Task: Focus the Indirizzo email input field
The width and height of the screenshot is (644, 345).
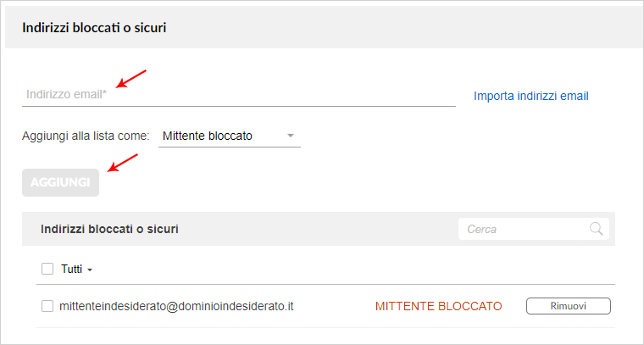Action: click(239, 95)
